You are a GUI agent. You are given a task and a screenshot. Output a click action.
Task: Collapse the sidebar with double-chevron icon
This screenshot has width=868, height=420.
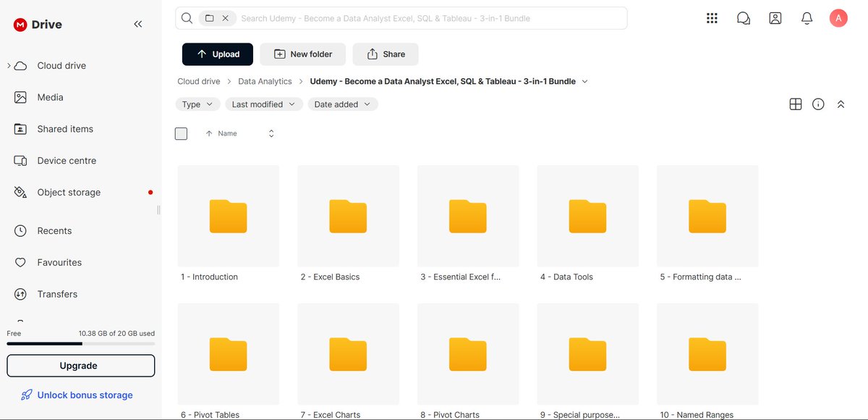pos(138,25)
